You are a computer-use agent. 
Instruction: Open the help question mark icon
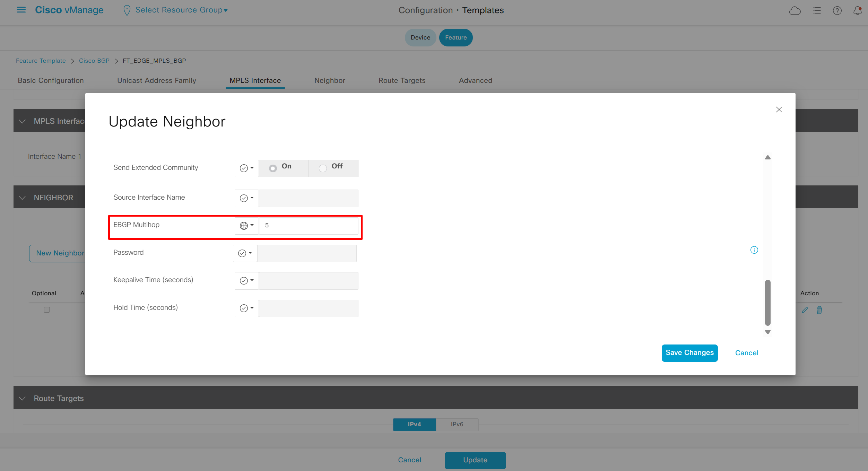(837, 11)
